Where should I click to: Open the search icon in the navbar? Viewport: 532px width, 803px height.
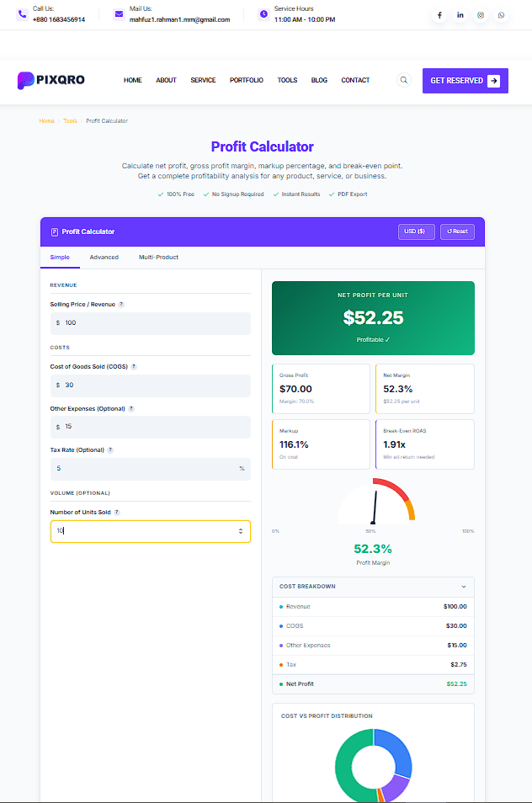pos(404,80)
